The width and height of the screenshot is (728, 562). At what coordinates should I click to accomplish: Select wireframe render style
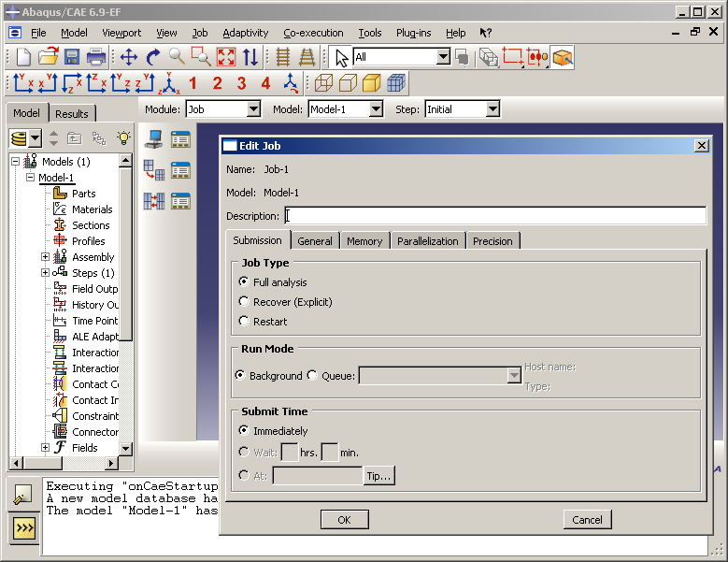coord(323,83)
